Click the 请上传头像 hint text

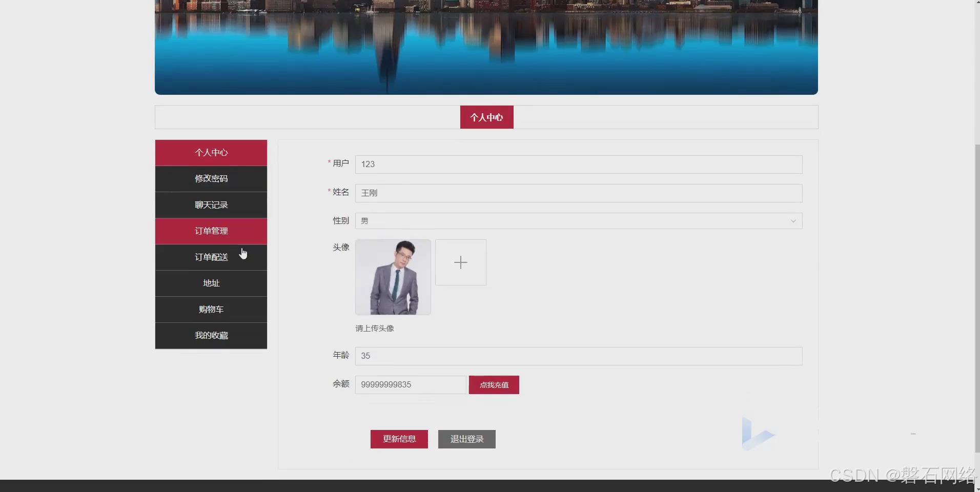(375, 329)
